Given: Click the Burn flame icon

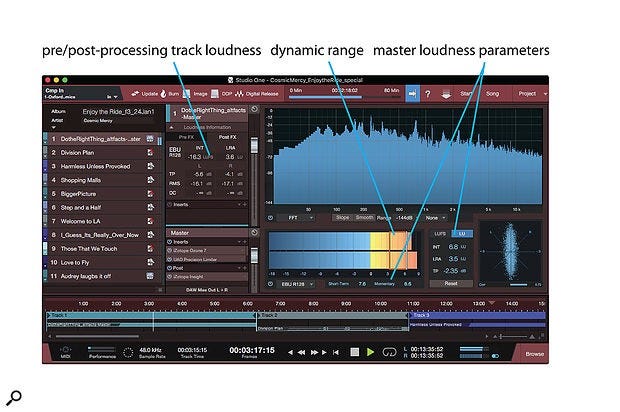Looking at the screenshot, I should [163, 94].
